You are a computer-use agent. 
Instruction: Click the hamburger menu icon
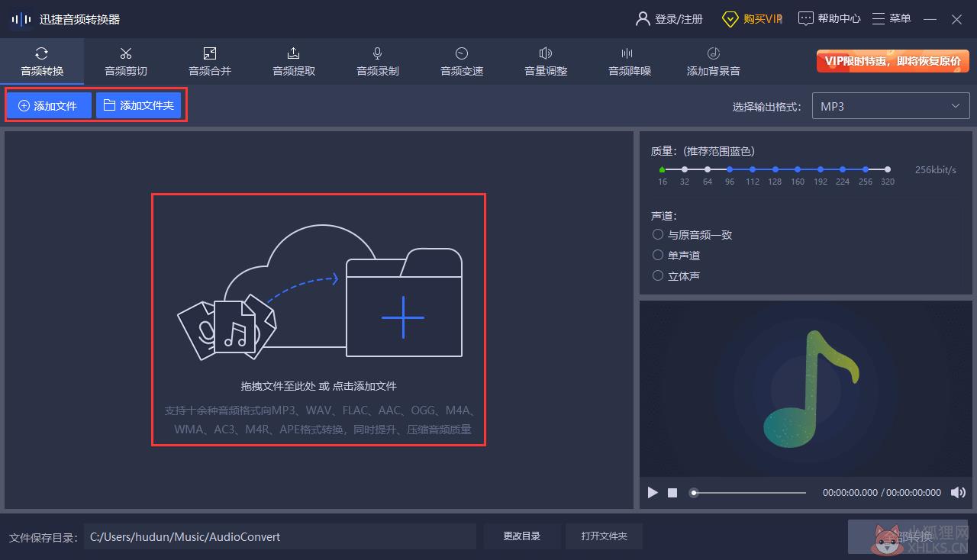[x=879, y=19]
